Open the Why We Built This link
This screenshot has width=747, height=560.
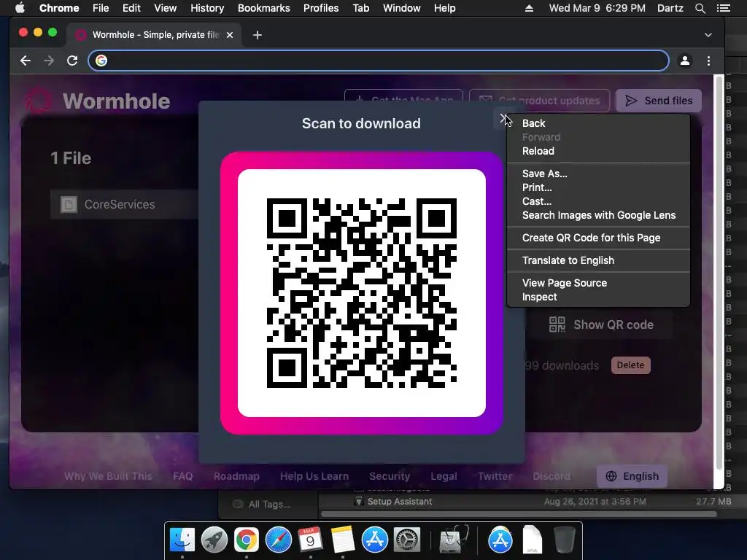coord(108,476)
